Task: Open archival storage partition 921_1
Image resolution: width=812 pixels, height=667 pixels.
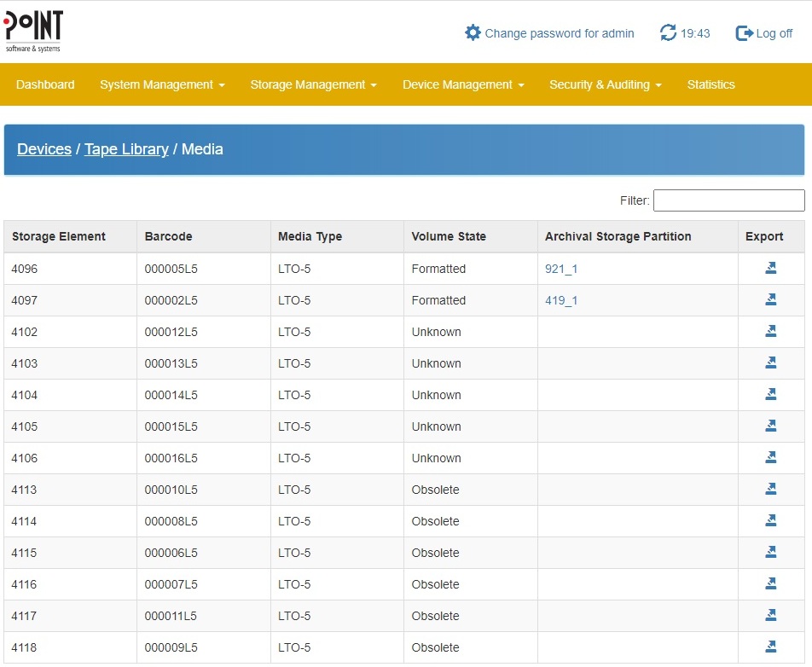Action: (x=561, y=269)
